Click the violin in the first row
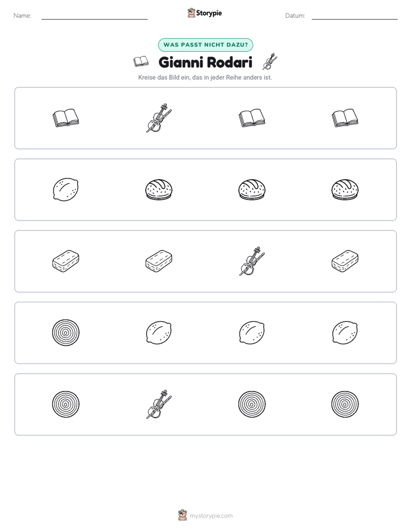Screen dimensions: 411x532 pyautogui.click(x=159, y=118)
